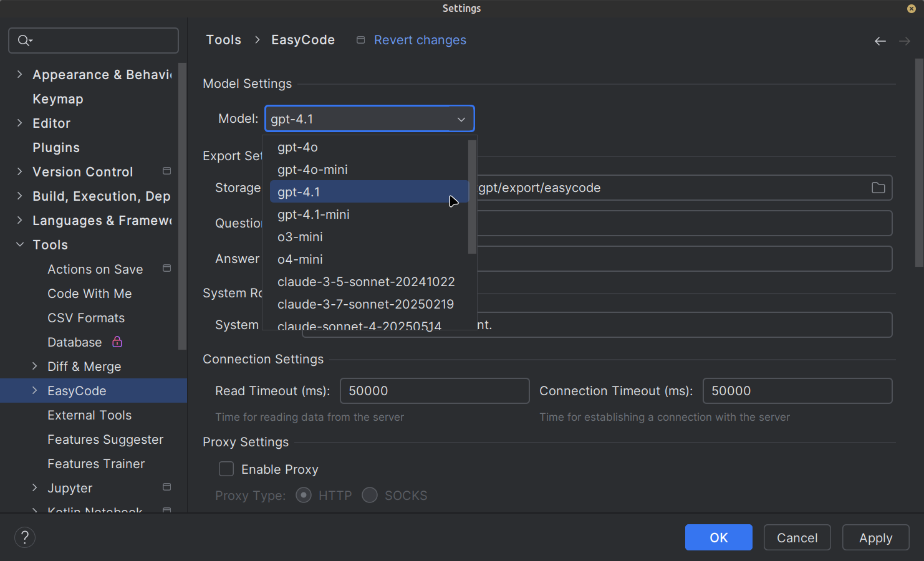Click the back navigation arrow
The width and height of the screenshot is (924, 561).
coord(880,41)
